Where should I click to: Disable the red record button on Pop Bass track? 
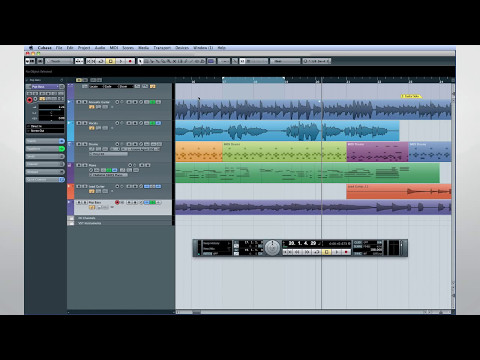[117, 202]
